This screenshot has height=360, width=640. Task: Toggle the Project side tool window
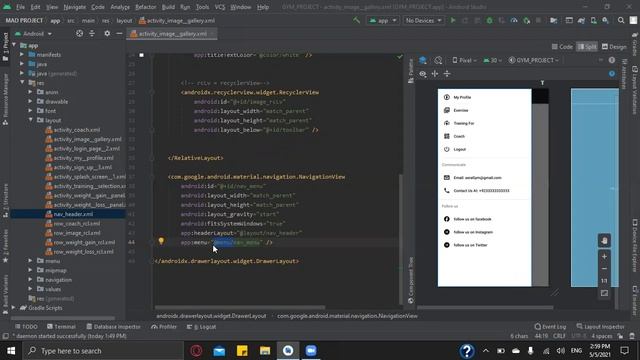coord(5,46)
